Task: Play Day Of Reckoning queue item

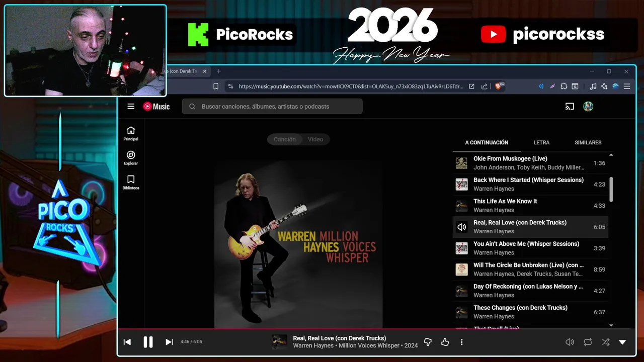Action: [x=530, y=291]
